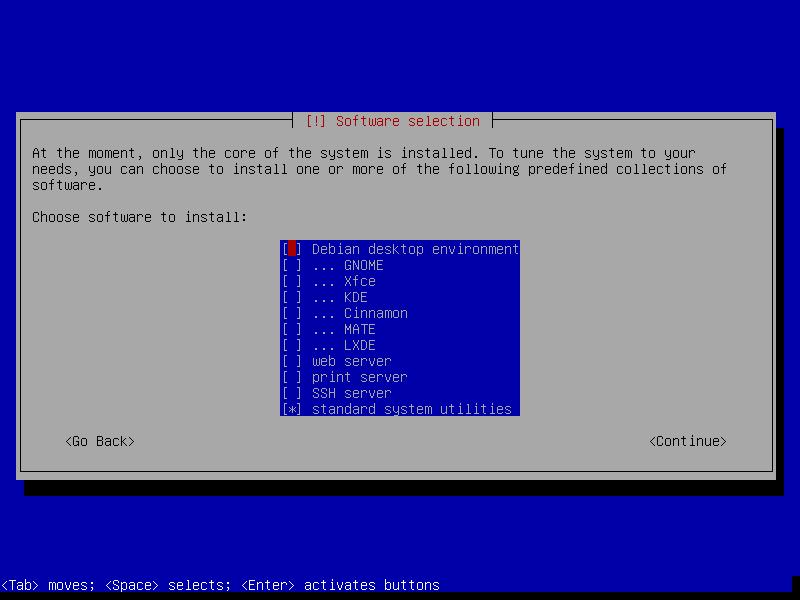The height and width of the screenshot is (600, 800).
Task: Check the Xfce checkbox
Action: click(x=292, y=281)
